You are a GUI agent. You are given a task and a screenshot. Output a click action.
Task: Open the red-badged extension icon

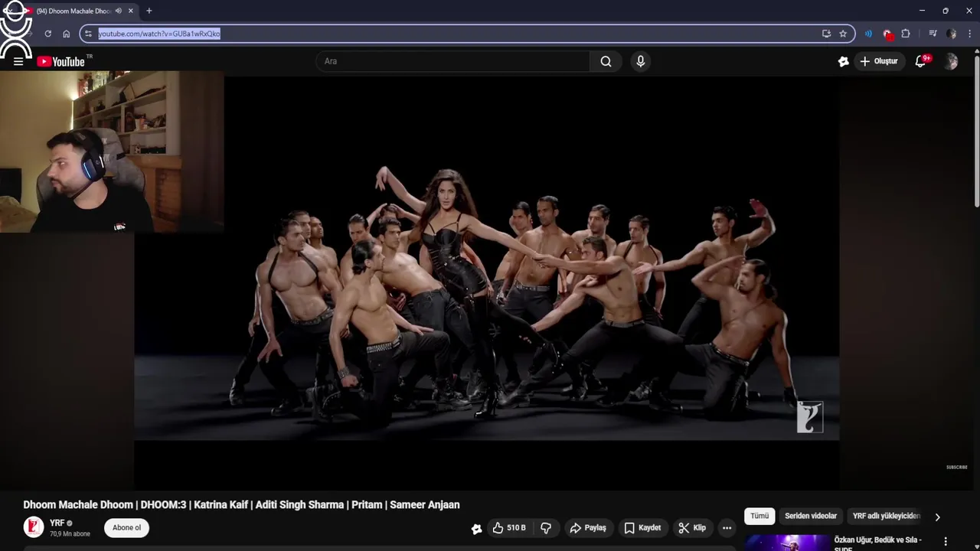point(887,34)
